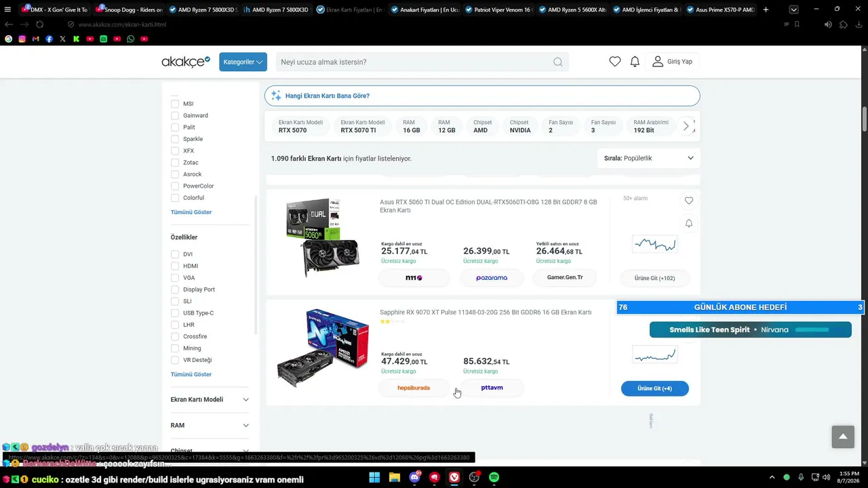This screenshot has height=488, width=868.
Task: Open favorites heart in site header
Action: tap(615, 62)
